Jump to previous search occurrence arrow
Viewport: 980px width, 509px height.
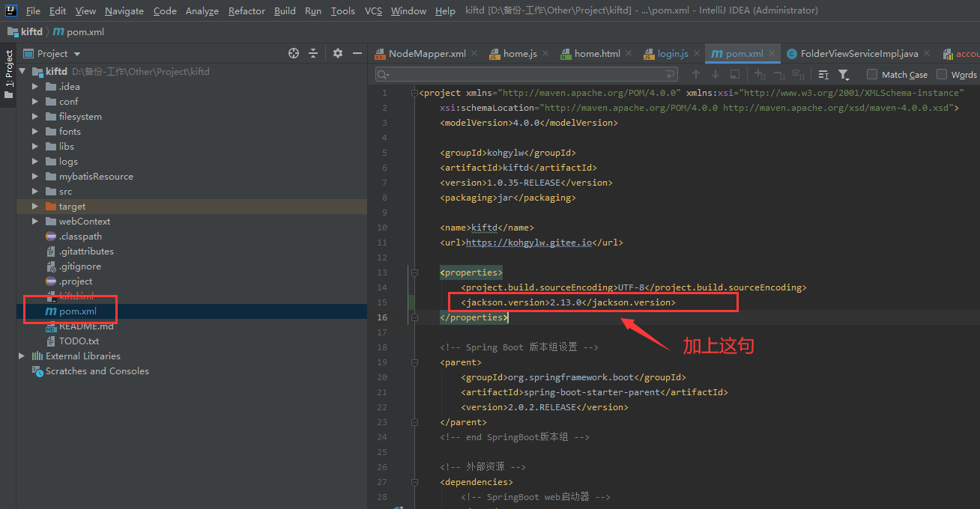click(696, 74)
